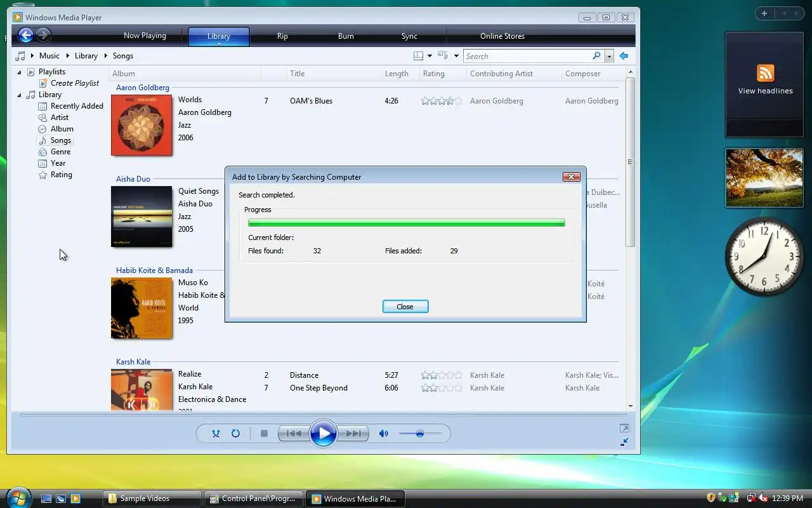Click the Close button in dialog
This screenshot has width=812, height=508.
[x=405, y=307]
